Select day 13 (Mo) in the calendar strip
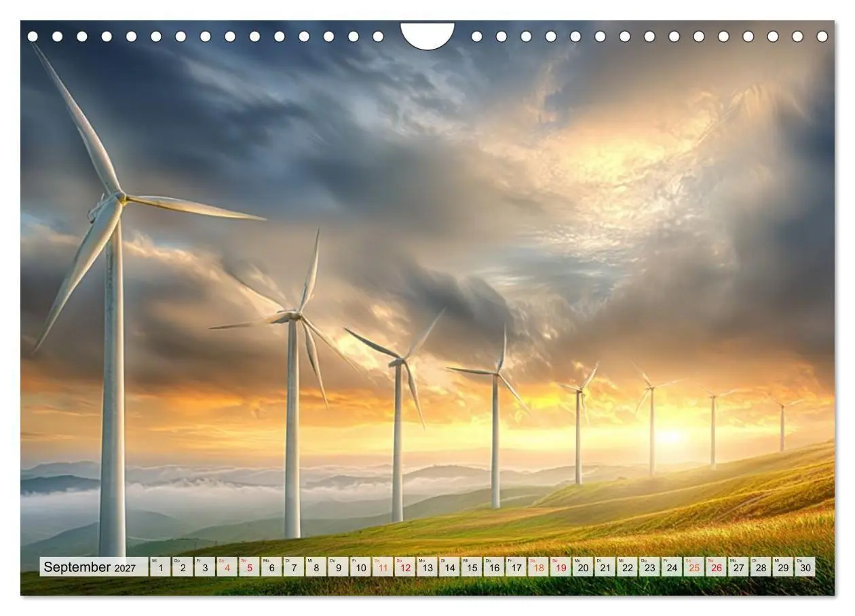The image size is (855, 616). 427,567
